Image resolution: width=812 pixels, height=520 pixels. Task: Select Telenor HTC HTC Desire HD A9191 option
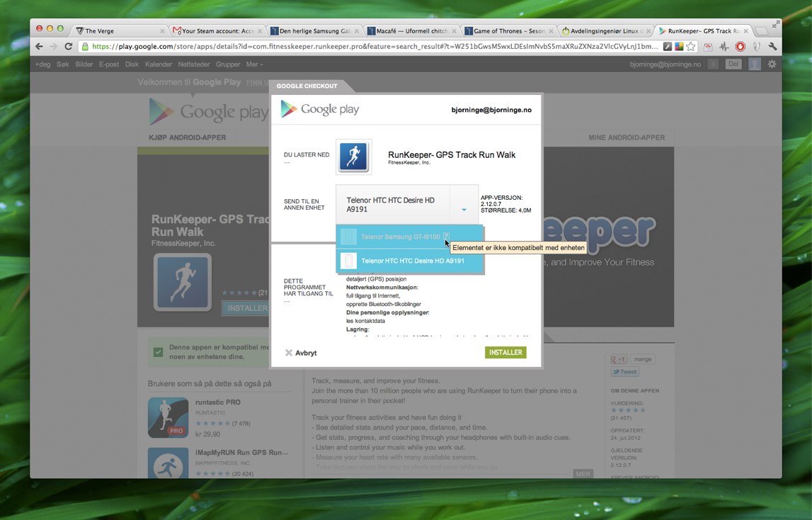point(410,261)
